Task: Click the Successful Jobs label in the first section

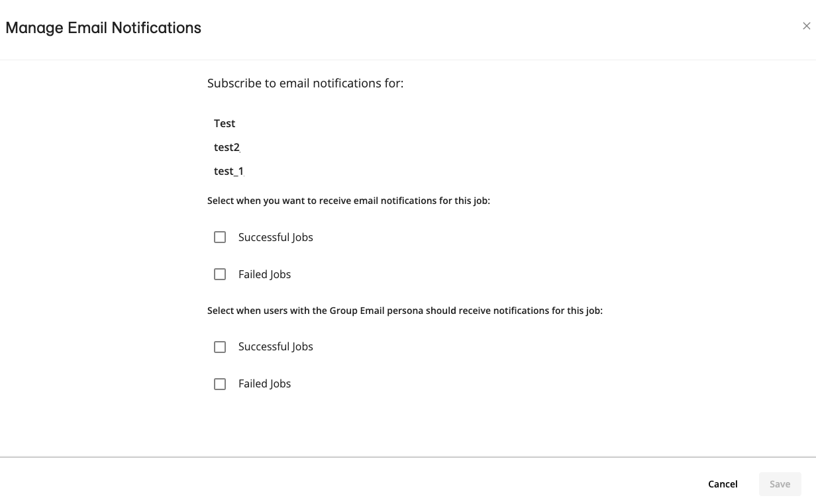Action: point(276,236)
